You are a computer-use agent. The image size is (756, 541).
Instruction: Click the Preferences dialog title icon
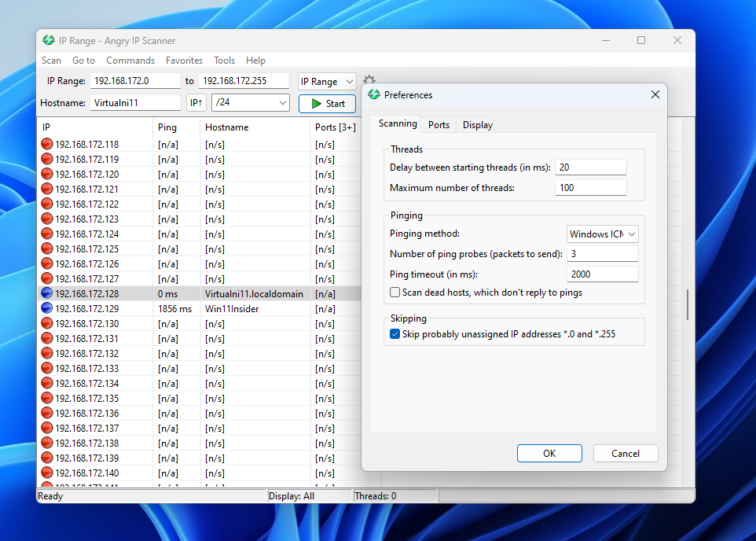[373, 94]
